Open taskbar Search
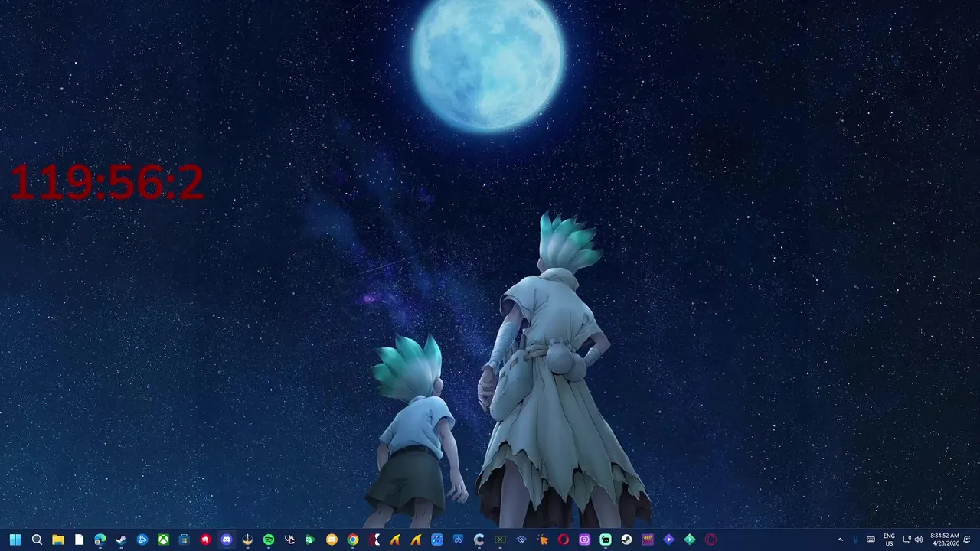Screen dimensions: 980x551 pos(37,540)
